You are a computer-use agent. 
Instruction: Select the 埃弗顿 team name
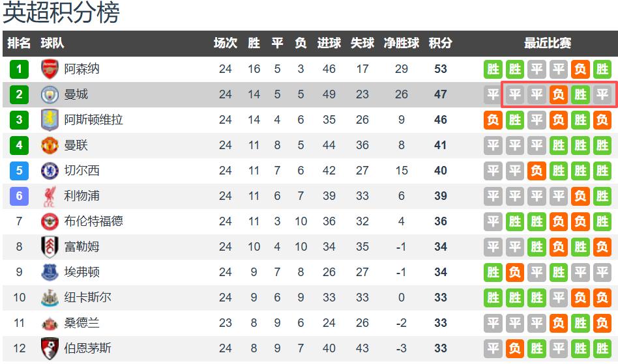pyautogui.click(x=81, y=272)
